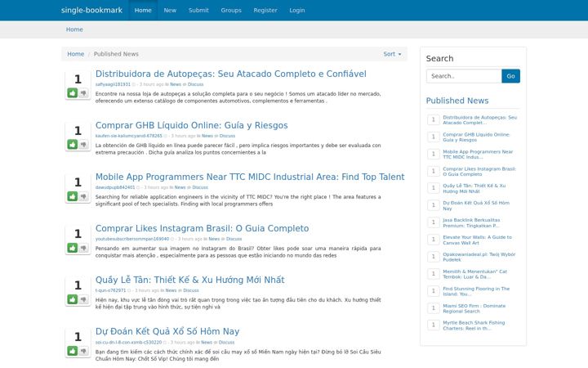
Task: Open the Register page
Action: (265, 10)
